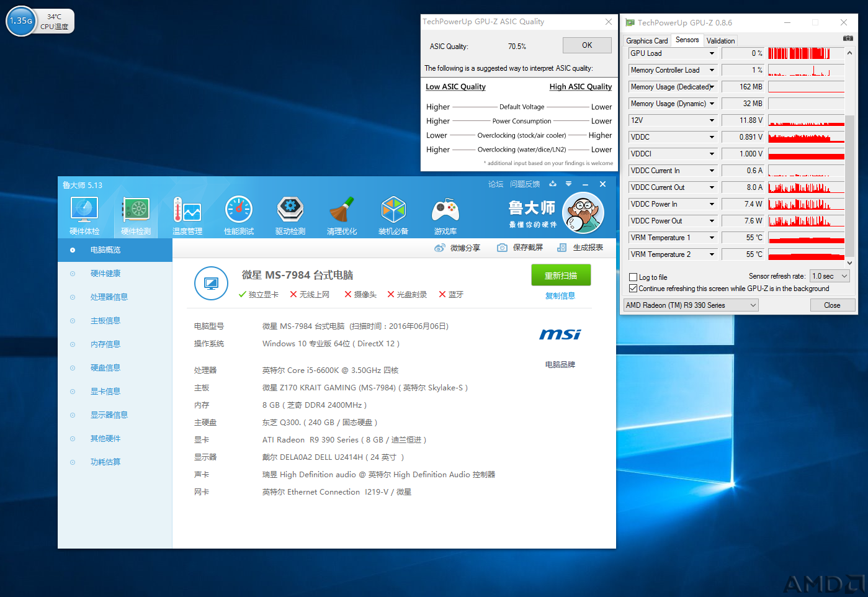The image size is (868, 597).
Task: Click 微博分享 Weibo share icon
Action: pos(440,248)
